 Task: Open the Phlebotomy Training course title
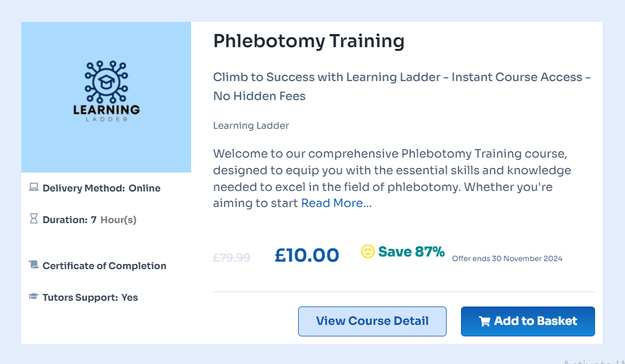[308, 41]
